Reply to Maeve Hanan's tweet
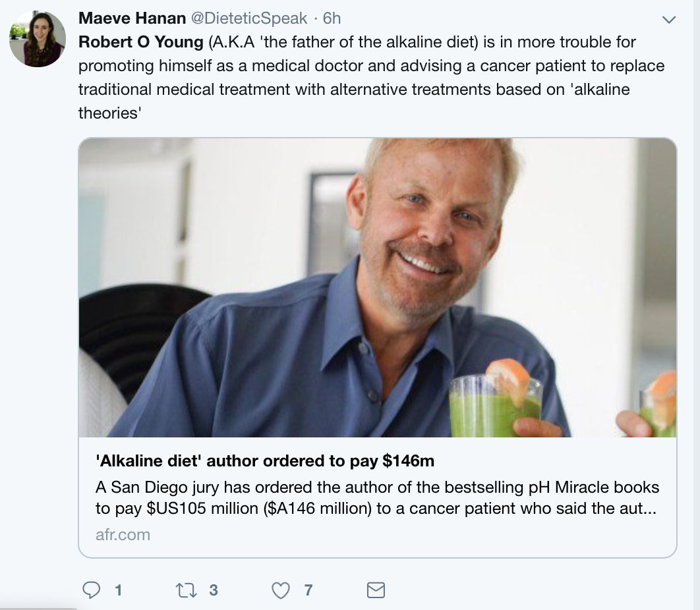 pyautogui.click(x=91, y=590)
